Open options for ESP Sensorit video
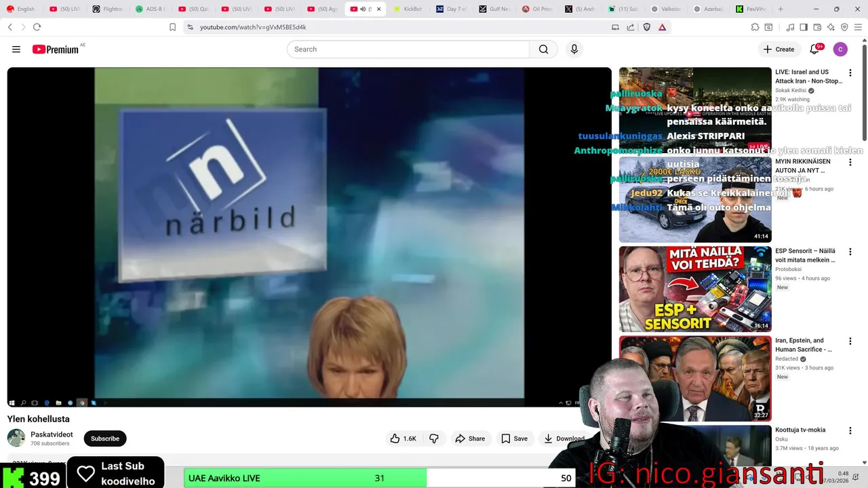Screen dimensions: 868x488 (x=850, y=251)
